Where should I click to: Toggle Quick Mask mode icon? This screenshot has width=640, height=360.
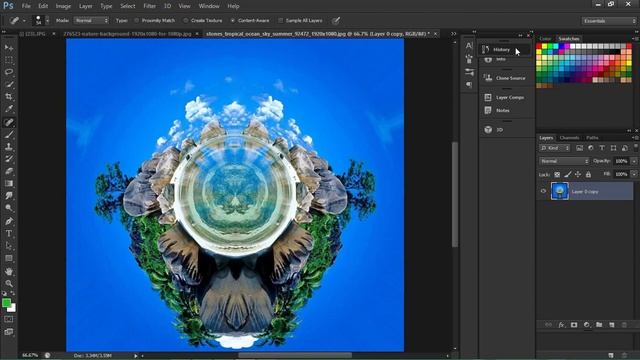9,319
